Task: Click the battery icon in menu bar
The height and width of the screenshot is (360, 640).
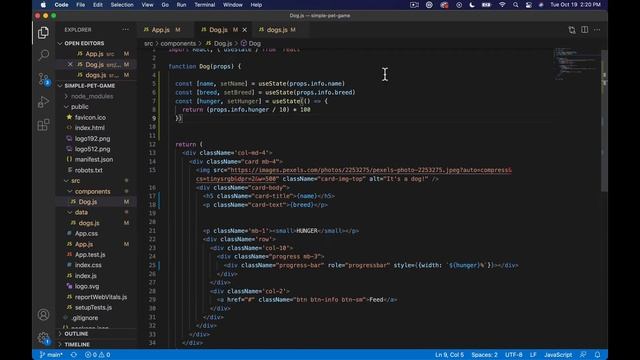Action: click(x=486, y=5)
